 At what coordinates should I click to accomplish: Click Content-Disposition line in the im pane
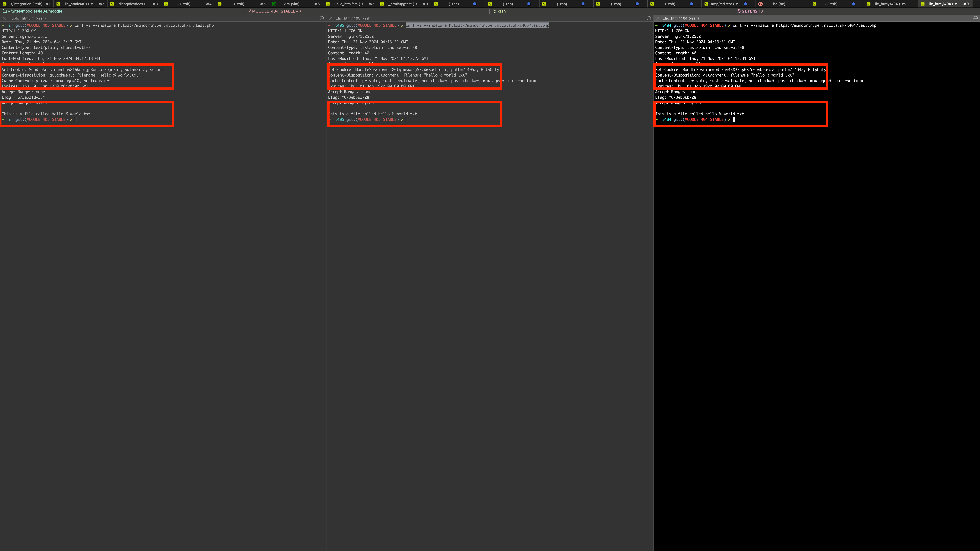point(71,75)
